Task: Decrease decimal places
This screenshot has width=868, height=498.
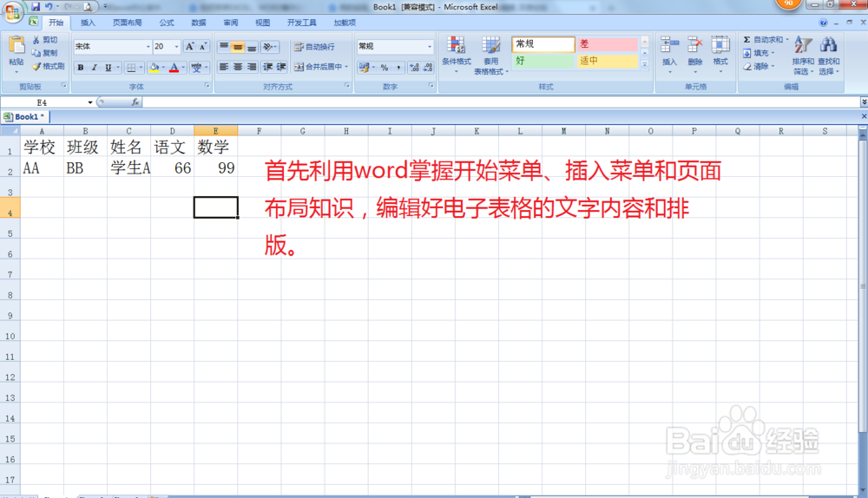Action: 428,68
